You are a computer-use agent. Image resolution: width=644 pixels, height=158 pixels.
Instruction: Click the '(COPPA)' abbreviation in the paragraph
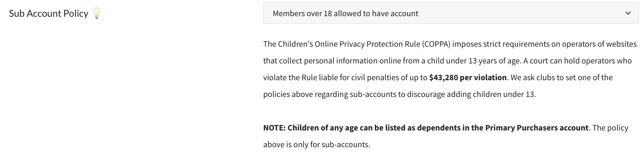tap(436, 44)
